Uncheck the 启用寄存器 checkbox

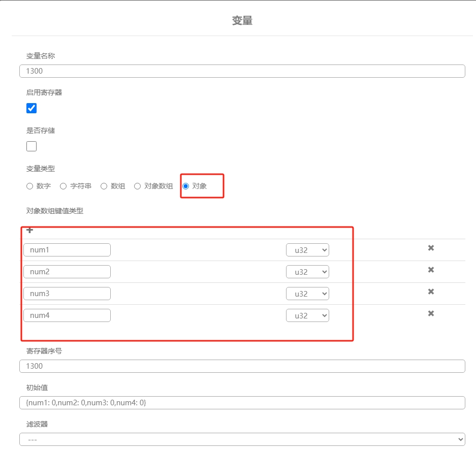coord(31,108)
